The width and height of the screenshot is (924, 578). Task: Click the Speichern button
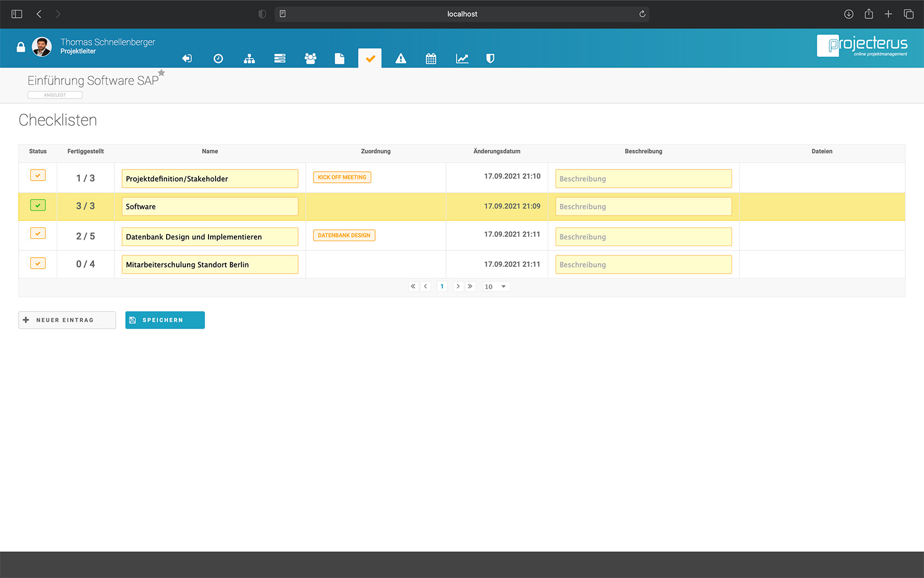click(165, 320)
